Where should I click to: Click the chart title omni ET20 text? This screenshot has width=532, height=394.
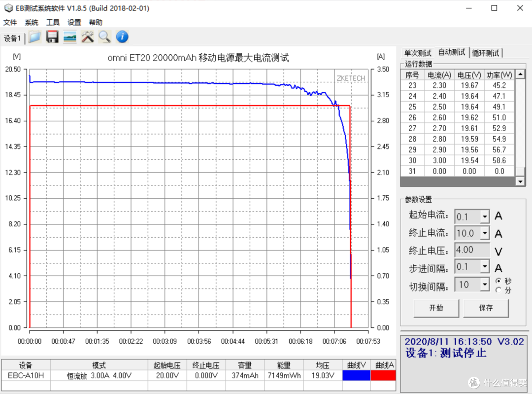click(x=198, y=58)
